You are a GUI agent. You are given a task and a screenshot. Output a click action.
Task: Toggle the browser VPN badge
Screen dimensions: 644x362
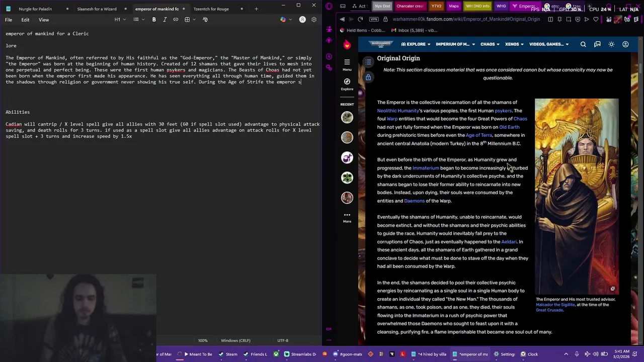(x=373, y=19)
